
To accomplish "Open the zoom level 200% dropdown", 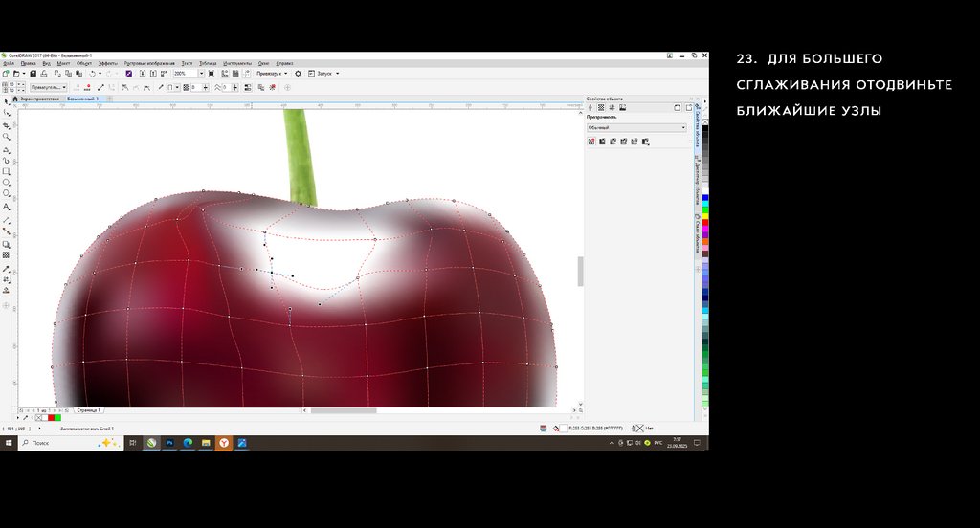I will click(x=201, y=73).
